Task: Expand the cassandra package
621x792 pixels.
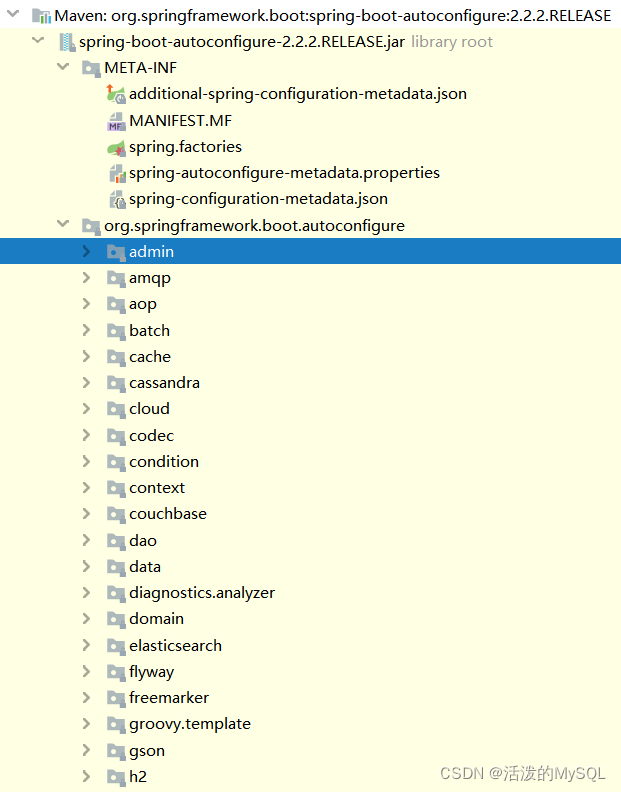Action: click(86, 382)
